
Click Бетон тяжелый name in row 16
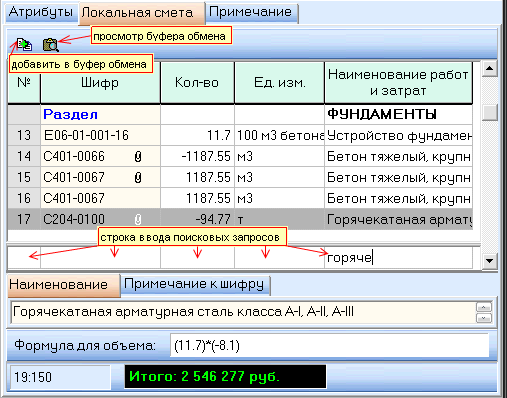click(x=398, y=198)
